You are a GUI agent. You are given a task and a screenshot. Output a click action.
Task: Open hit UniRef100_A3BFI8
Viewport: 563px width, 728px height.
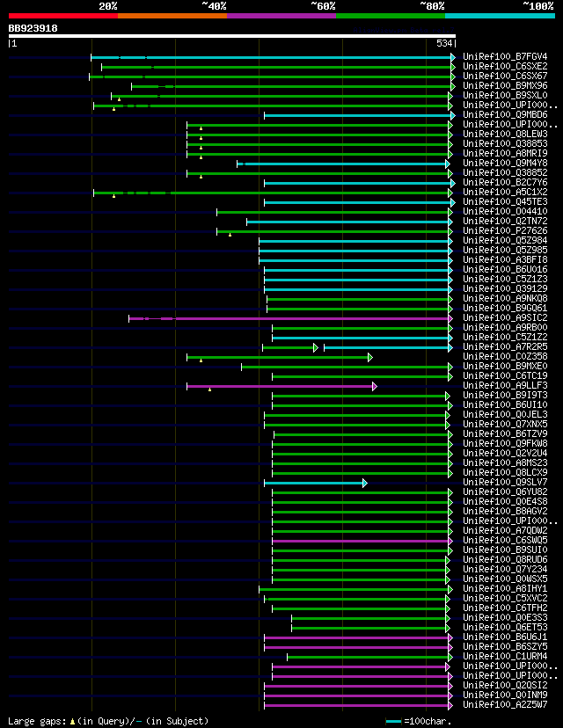(505, 259)
